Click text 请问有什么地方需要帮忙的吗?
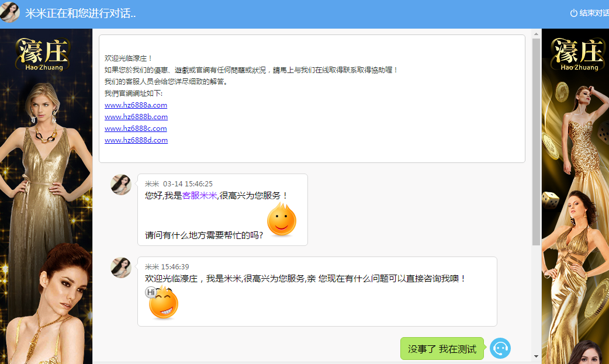Screen dimensions: 609x364 pos(204,235)
